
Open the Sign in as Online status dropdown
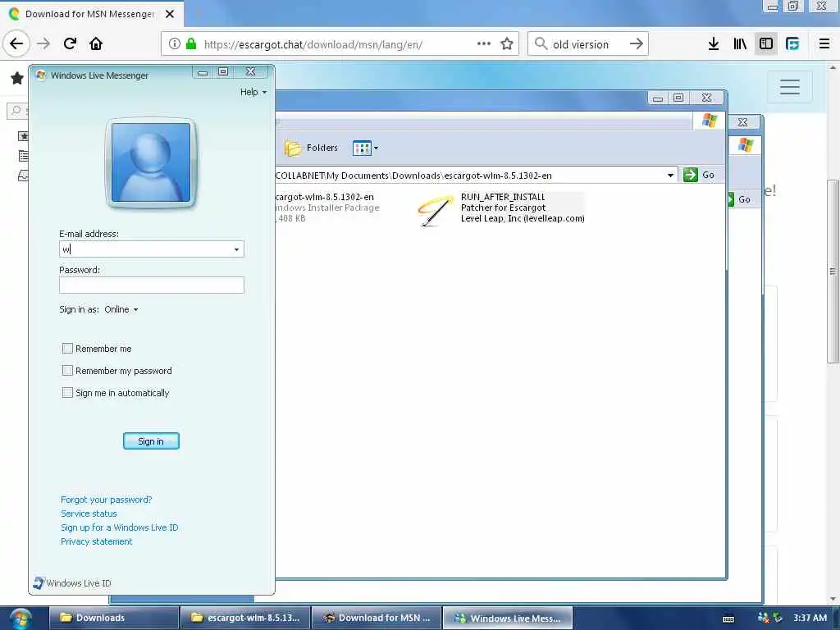click(x=121, y=309)
